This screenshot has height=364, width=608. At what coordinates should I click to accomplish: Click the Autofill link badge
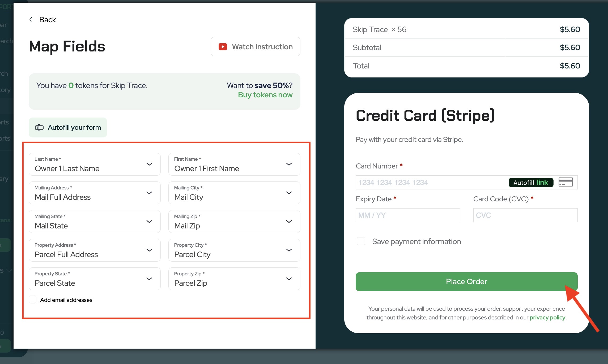pyautogui.click(x=531, y=183)
